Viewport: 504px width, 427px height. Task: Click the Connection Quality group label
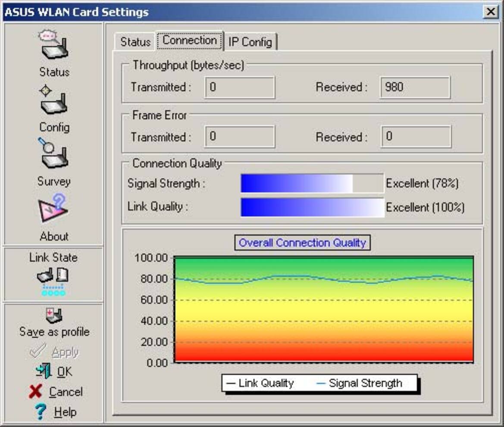click(177, 163)
